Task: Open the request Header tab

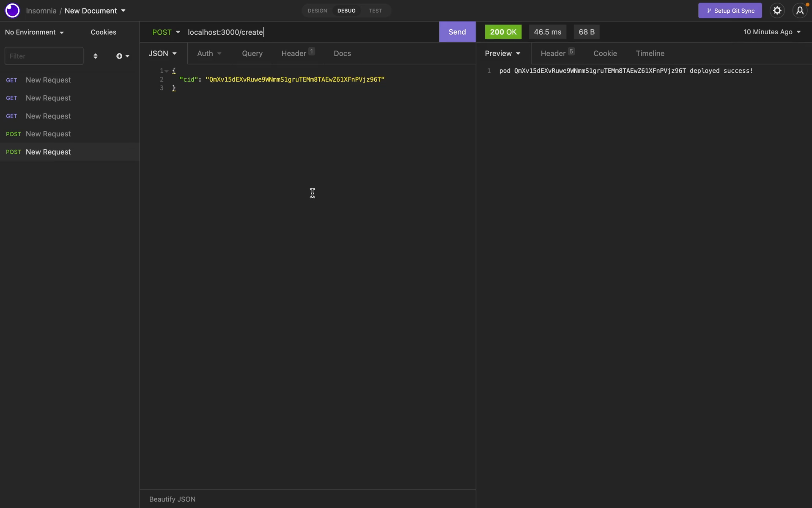Action: point(298,53)
